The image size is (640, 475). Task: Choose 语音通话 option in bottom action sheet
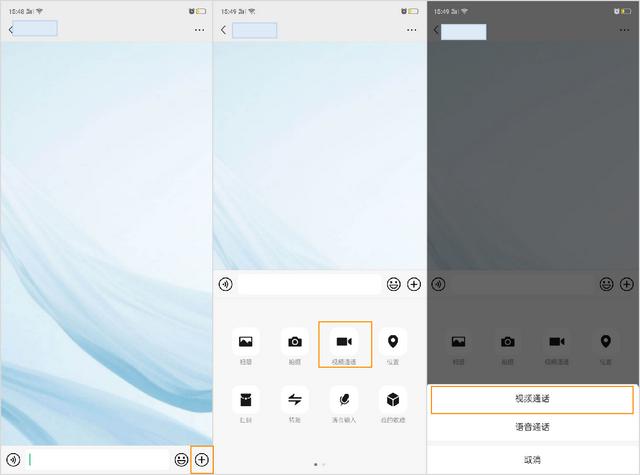pos(532,427)
